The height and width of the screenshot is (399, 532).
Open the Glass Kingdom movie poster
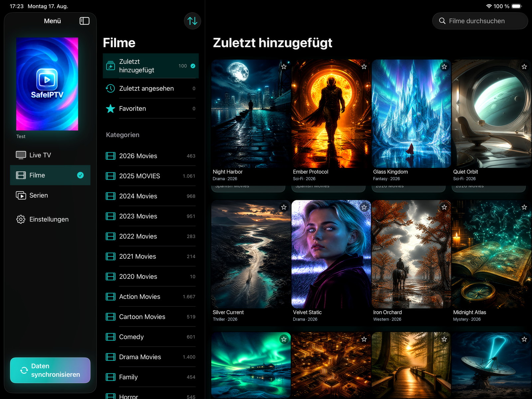click(411, 114)
